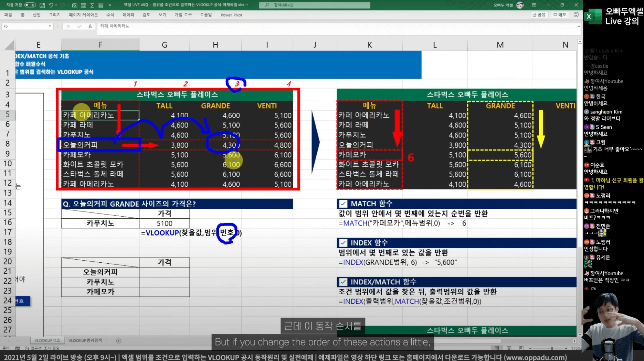Click the vertical scrollbar down arrow

pos(580,334)
